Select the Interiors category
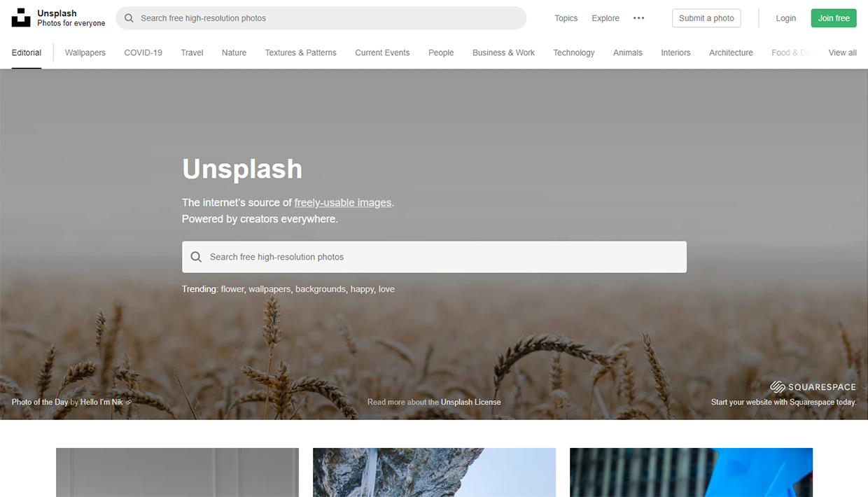This screenshot has width=868, height=497. [x=675, y=52]
